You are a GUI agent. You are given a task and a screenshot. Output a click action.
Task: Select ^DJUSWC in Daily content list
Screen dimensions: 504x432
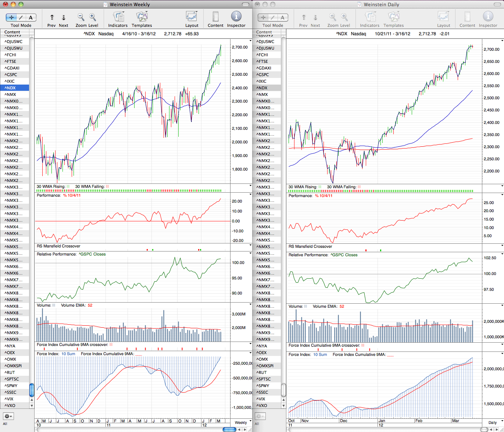point(267,42)
